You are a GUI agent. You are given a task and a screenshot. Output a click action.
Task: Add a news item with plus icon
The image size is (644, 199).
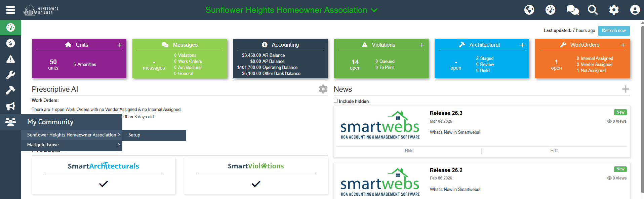[626, 89]
